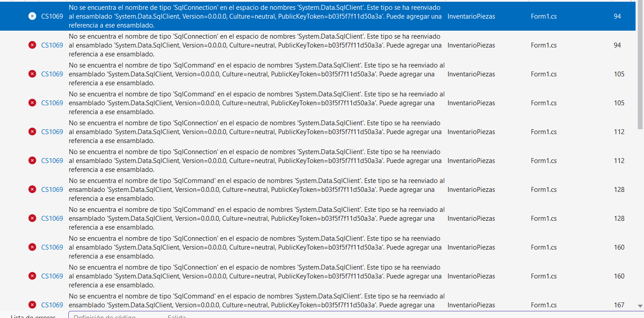Image resolution: width=644 pixels, height=318 pixels.
Task: Click 'referencia a ese ensamblado' in highlighted row
Action: pos(111,25)
